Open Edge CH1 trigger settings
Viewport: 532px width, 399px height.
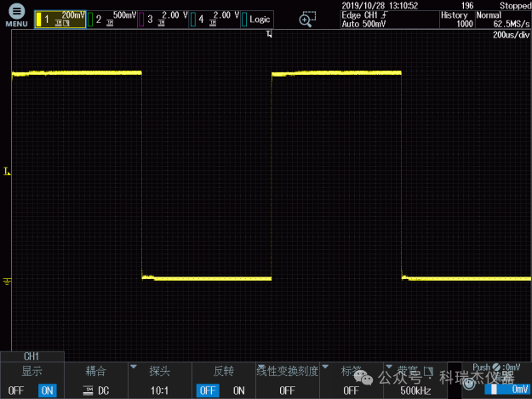click(390, 20)
